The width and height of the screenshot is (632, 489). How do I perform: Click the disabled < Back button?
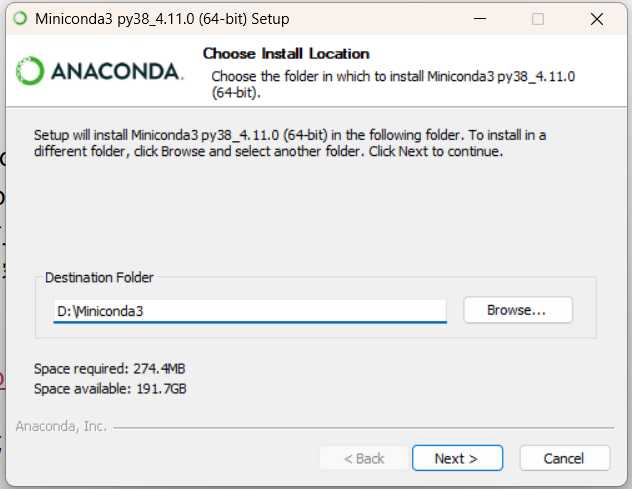coord(364,458)
